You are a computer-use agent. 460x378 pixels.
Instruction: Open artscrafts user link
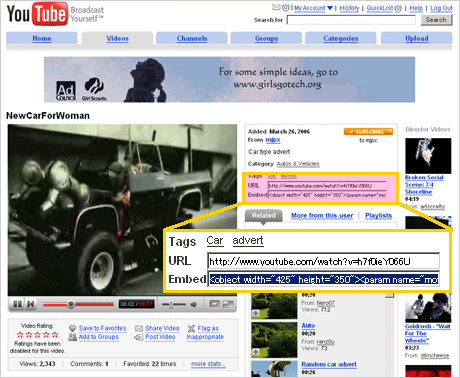point(432,207)
